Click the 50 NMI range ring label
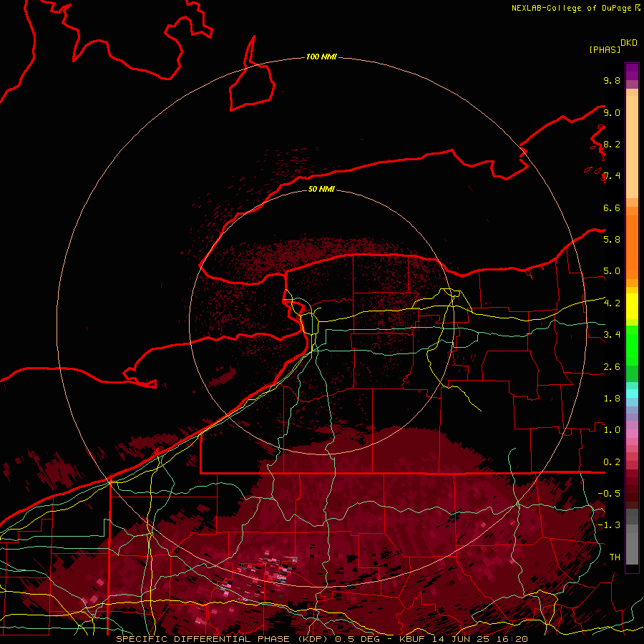Viewport: 644px width, 644px height. (321, 189)
